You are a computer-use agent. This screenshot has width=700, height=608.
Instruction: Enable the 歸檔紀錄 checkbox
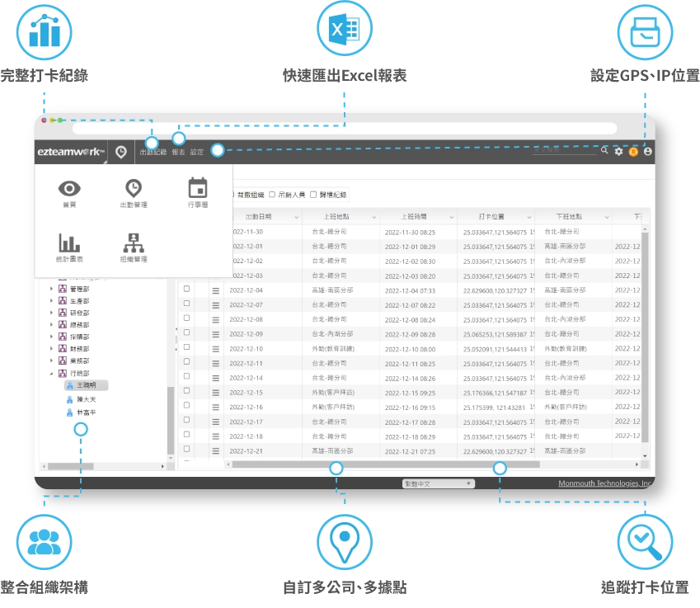(313, 195)
